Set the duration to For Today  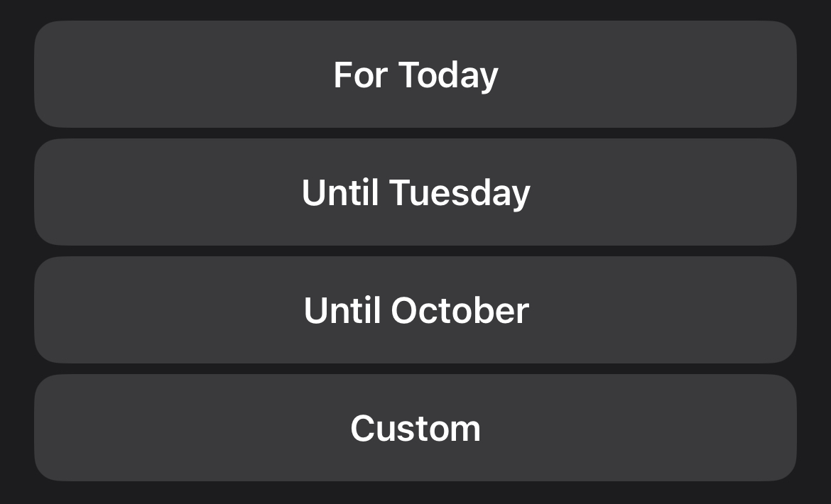(415, 75)
